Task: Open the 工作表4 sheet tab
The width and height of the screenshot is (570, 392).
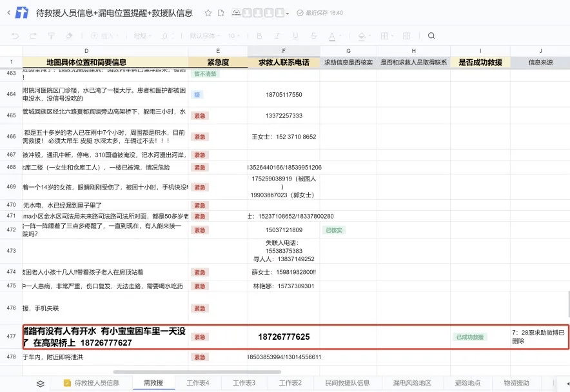Action: (x=198, y=383)
